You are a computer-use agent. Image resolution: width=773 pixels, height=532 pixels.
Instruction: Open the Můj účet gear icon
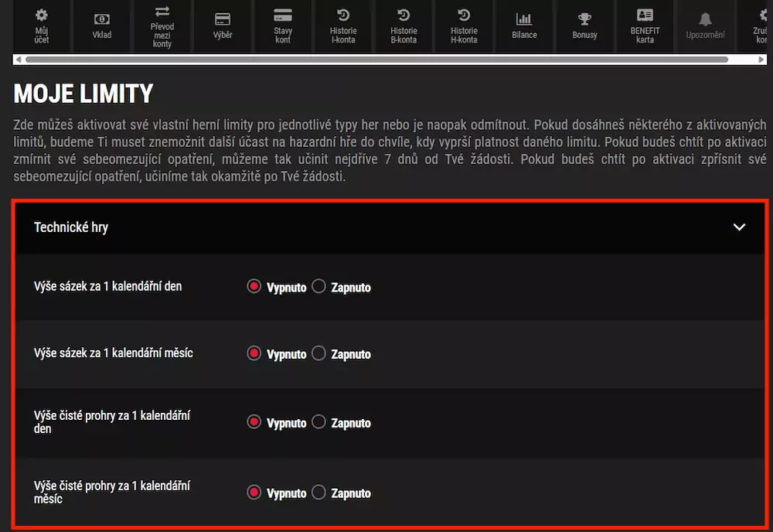click(42, 15)
